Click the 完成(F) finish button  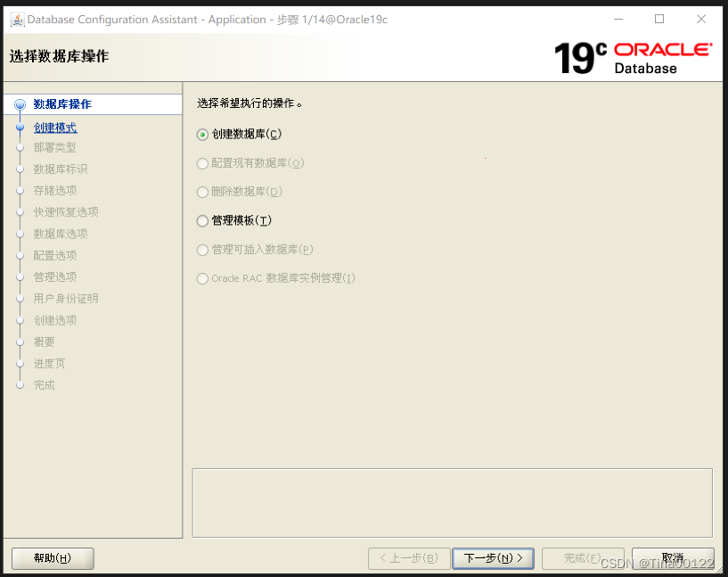click(582, 558)
